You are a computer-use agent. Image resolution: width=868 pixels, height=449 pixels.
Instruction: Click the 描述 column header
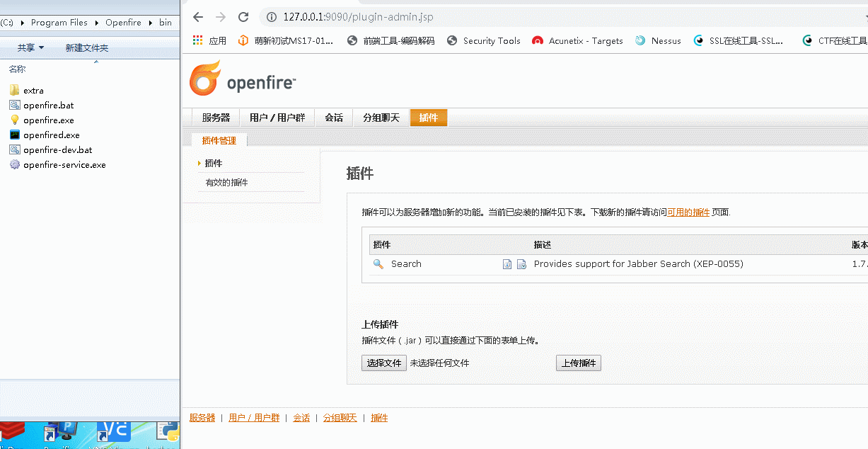542,245
